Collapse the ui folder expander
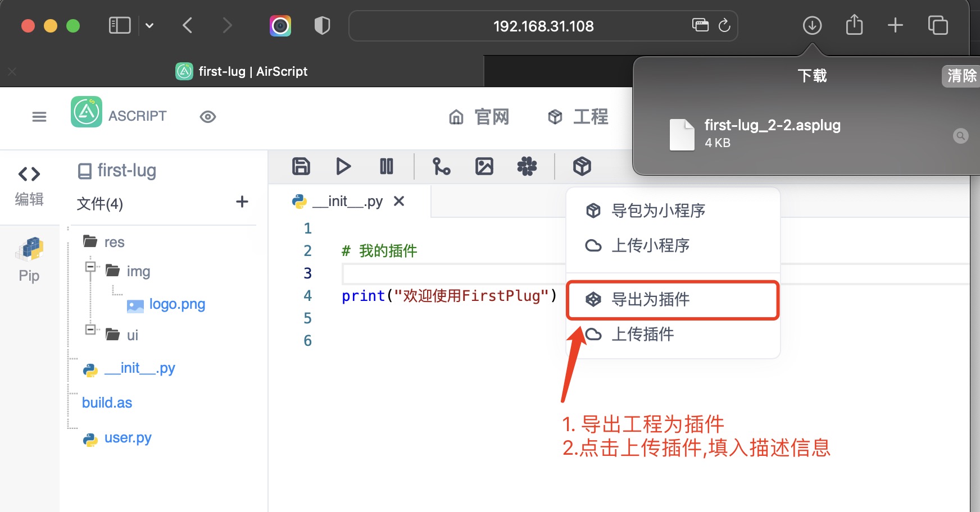This screenshot has width=980, height=512. coord(90,330)
